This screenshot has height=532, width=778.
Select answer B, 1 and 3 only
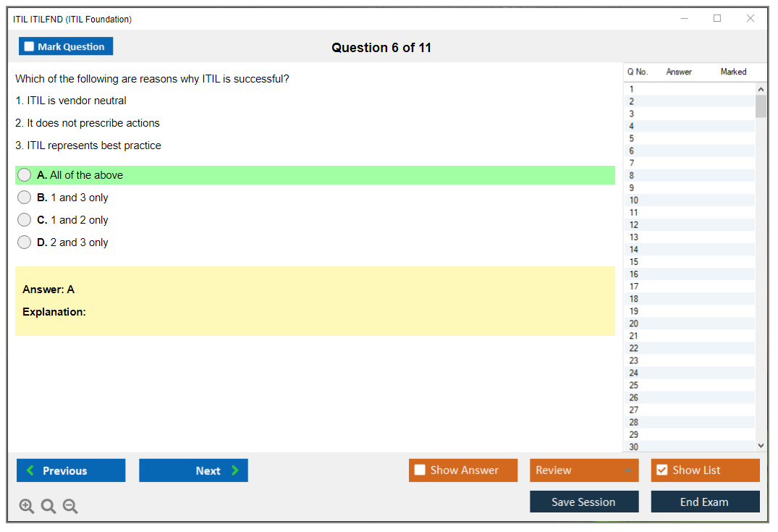(25, 198)
